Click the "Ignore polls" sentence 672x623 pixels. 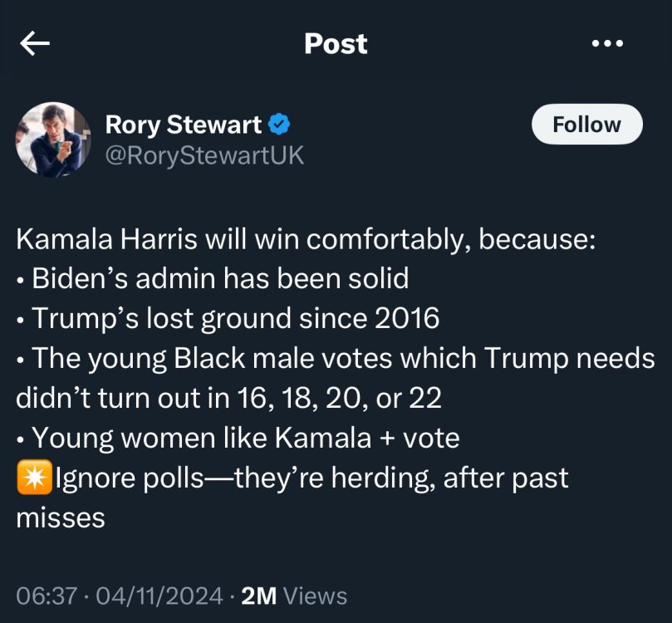tap(311, 479)
